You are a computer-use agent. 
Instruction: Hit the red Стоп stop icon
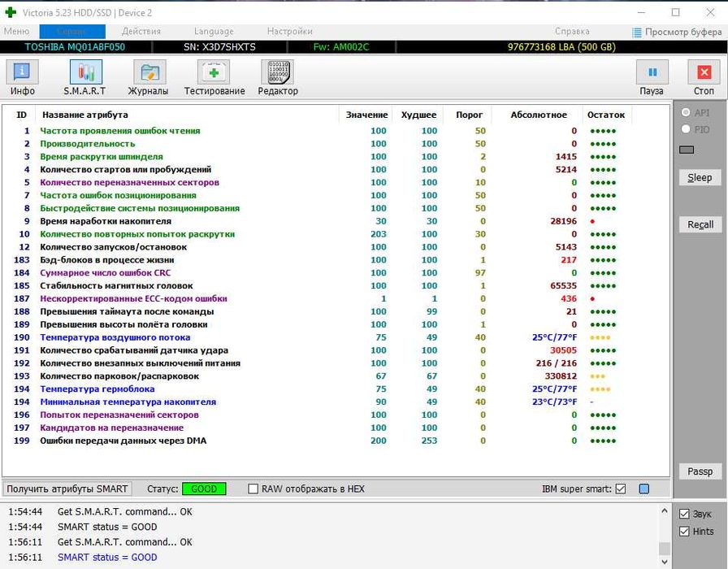click(x=704, y=78)
